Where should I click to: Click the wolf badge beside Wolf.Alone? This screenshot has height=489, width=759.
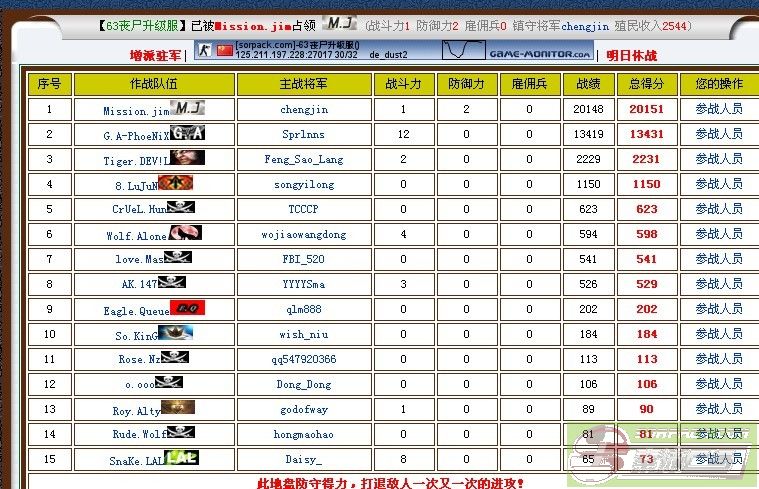[x=185, y=233]
